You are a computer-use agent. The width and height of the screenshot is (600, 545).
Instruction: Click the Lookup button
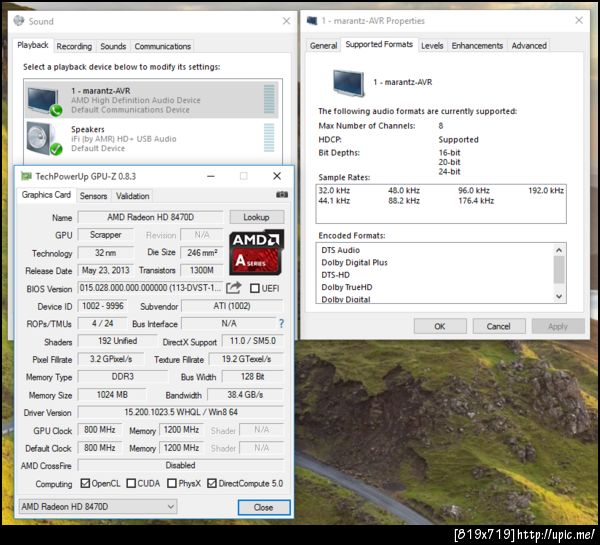(257, 217)
